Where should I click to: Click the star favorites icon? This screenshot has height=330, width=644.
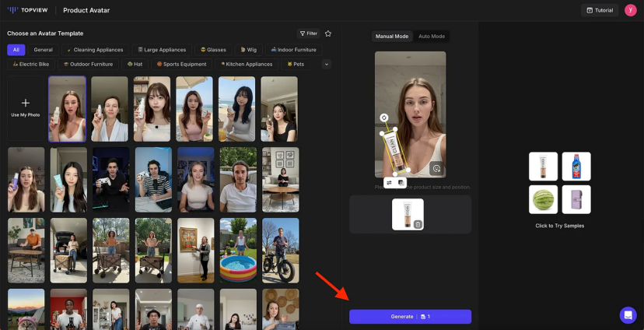click(327, 33)
